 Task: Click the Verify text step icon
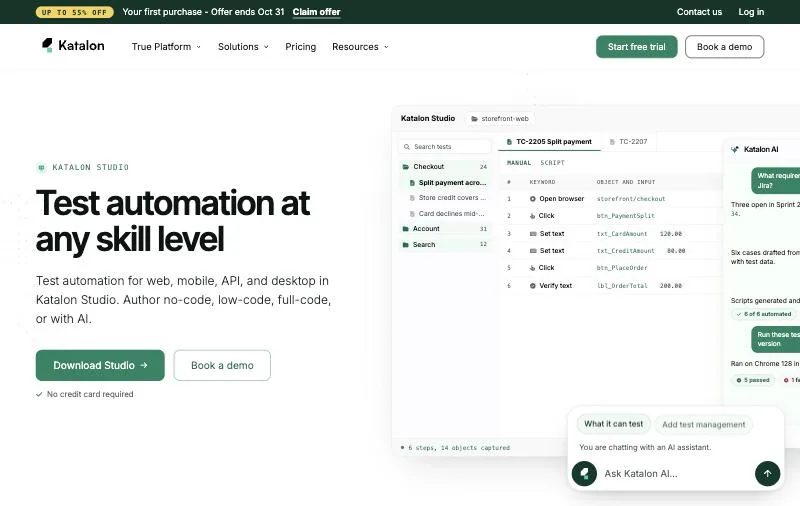[533, 286]
